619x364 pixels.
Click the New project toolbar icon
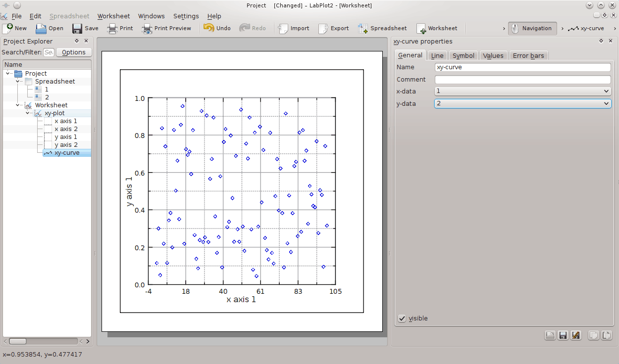pos(8,28)
